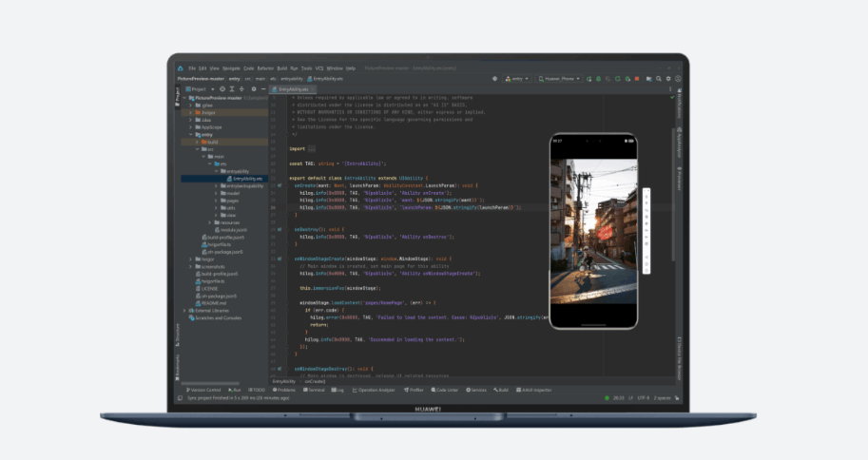The width and height of the screenshot is (868, 460).
Task: Open the Huawei_Phone device dropdown
Action: pyautogui.click(x=559, y=79)
